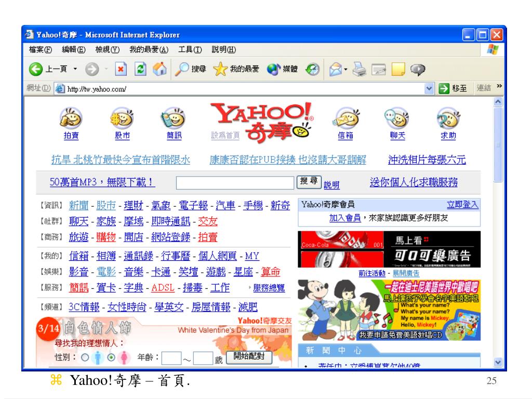Screen dimensions: 532x399
Task: Click the 開始配對 start matching button
Action: click(249, 356)
